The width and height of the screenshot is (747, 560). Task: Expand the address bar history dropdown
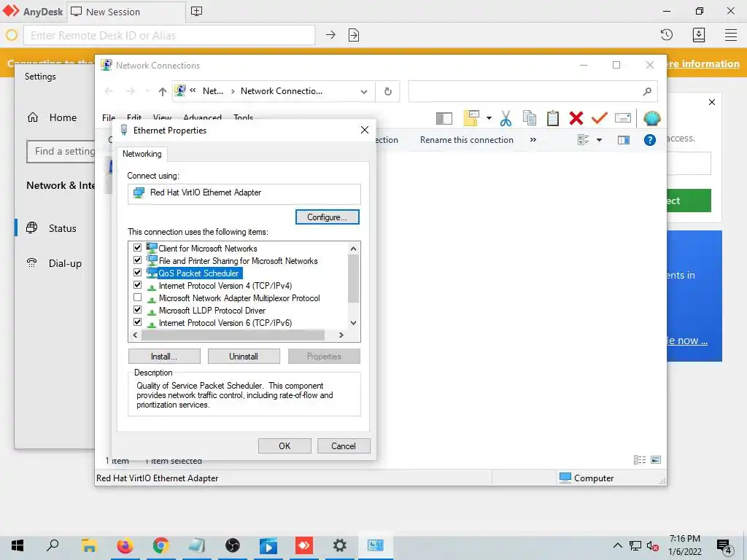[x=364, y=91]
